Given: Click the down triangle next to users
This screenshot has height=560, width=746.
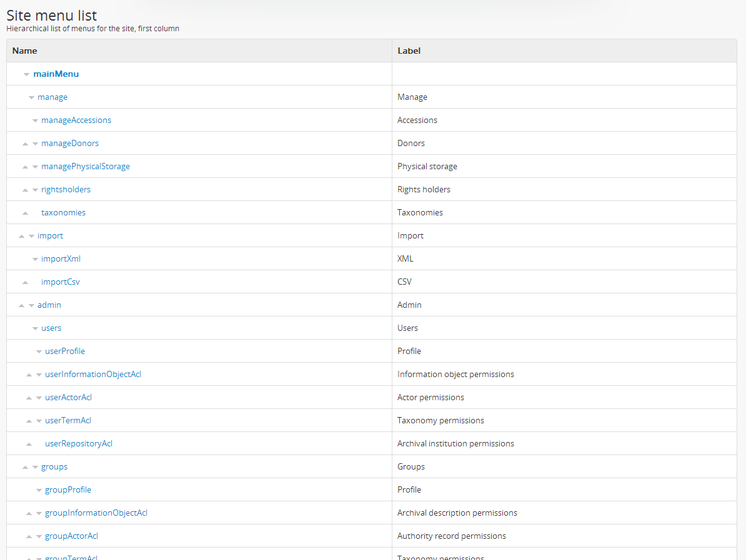Looking at the screenshot, I should [35, 328].
